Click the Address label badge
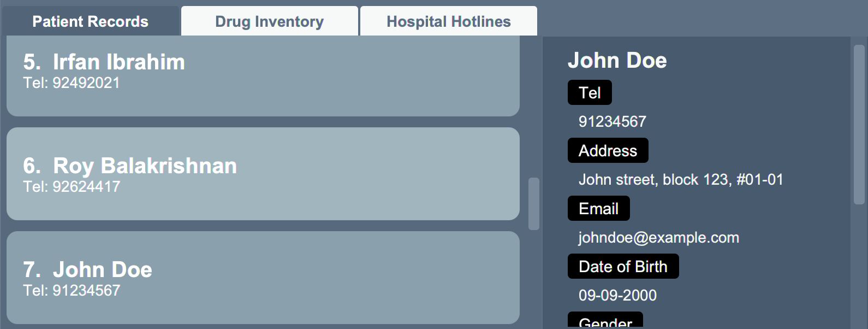868x329 pixels. tap(608, 150)
